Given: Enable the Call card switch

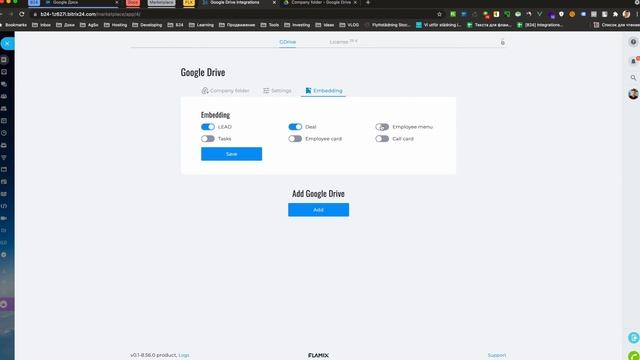Looking at the screenshot, I should coord(382,139).
